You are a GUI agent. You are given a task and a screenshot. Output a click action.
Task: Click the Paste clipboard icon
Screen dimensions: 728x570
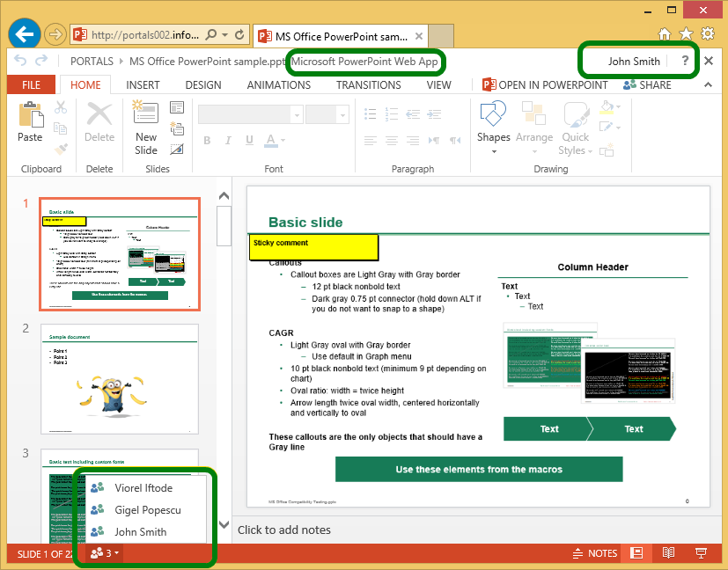tap(31, 115)
